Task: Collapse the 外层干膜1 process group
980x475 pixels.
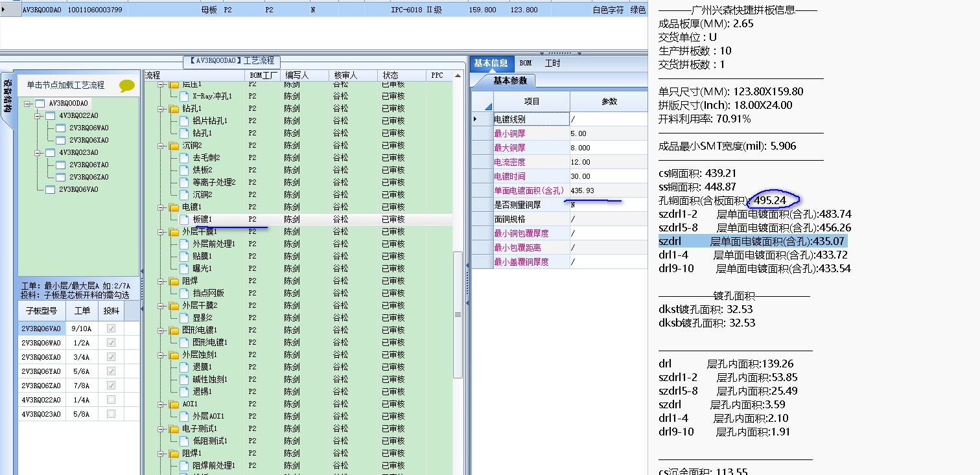Action: click(x=161, y=232)
